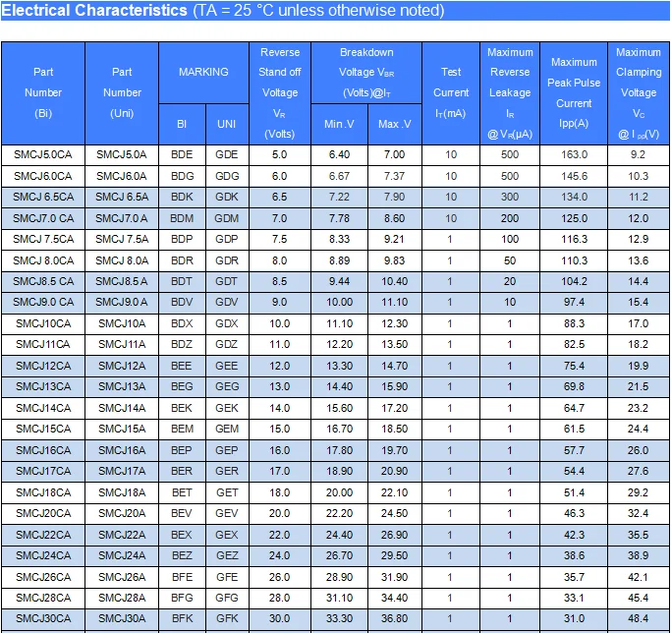Image resolution: width=672 pixels, height=633 pixels.
Task: Click the MARKING column header
Action: pos(203,72)
